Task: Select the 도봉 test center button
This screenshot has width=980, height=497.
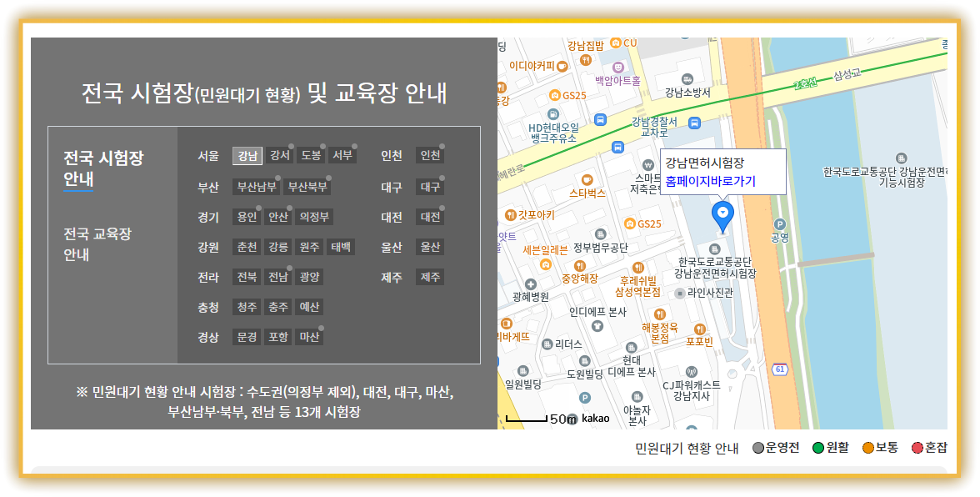Action: [311, 155]
